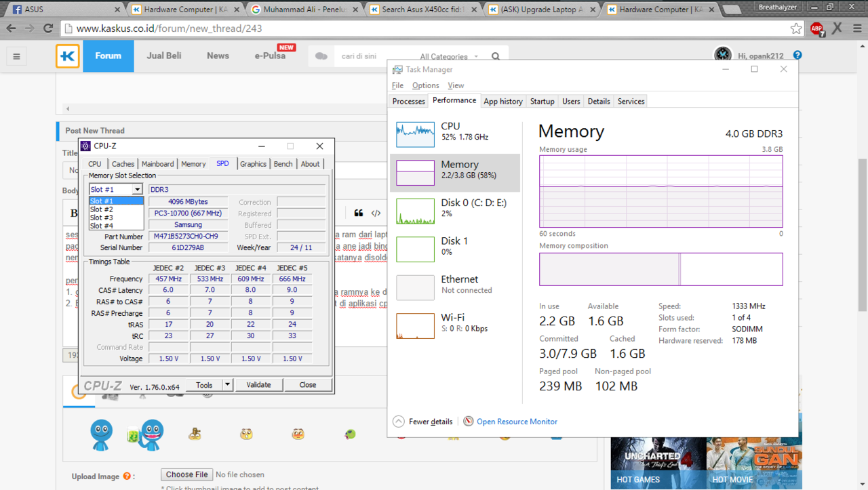Open the File menu in Task Manager
Screen dimensions: 868x490
pos(397,85)
